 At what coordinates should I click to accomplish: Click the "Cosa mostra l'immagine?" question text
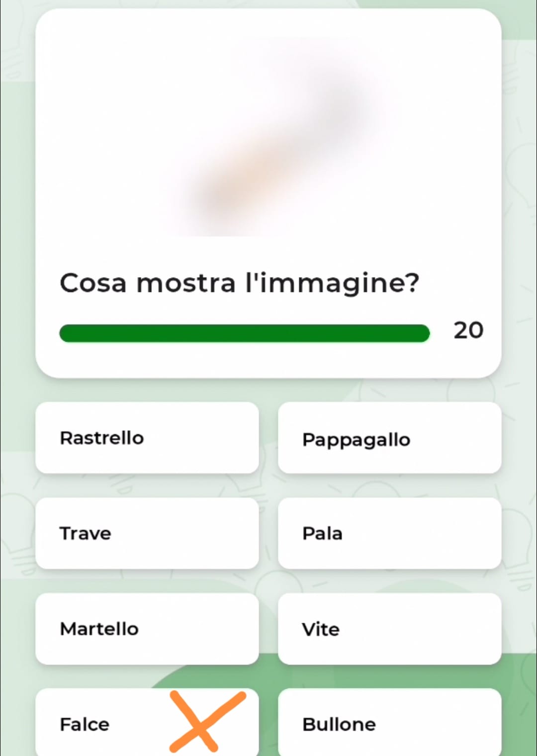coord(239,283)
